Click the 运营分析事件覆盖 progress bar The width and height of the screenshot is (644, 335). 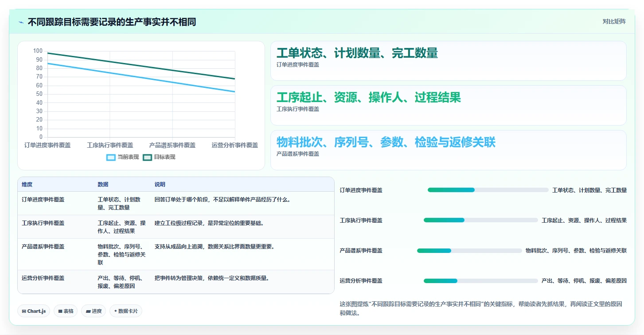pyautogui.click(x=481, y=281)
